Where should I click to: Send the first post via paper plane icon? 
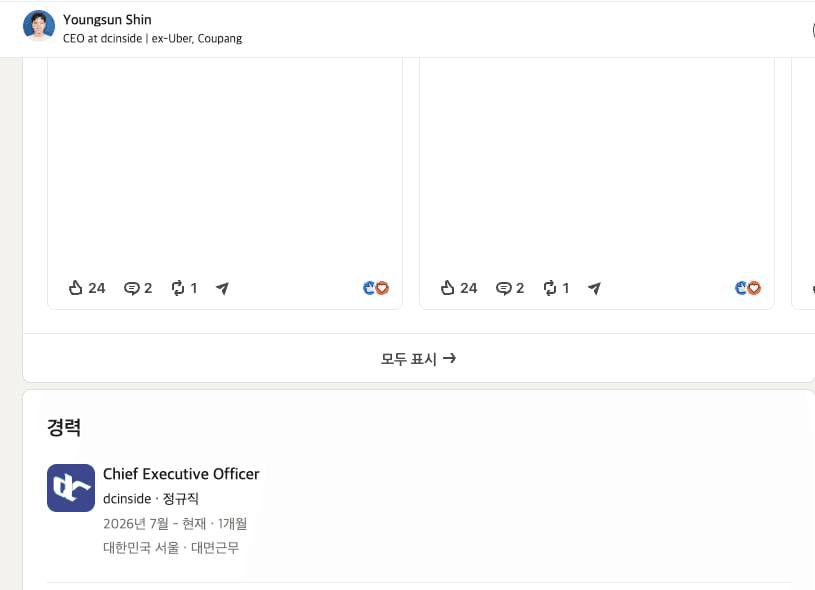tap(222, 288)
